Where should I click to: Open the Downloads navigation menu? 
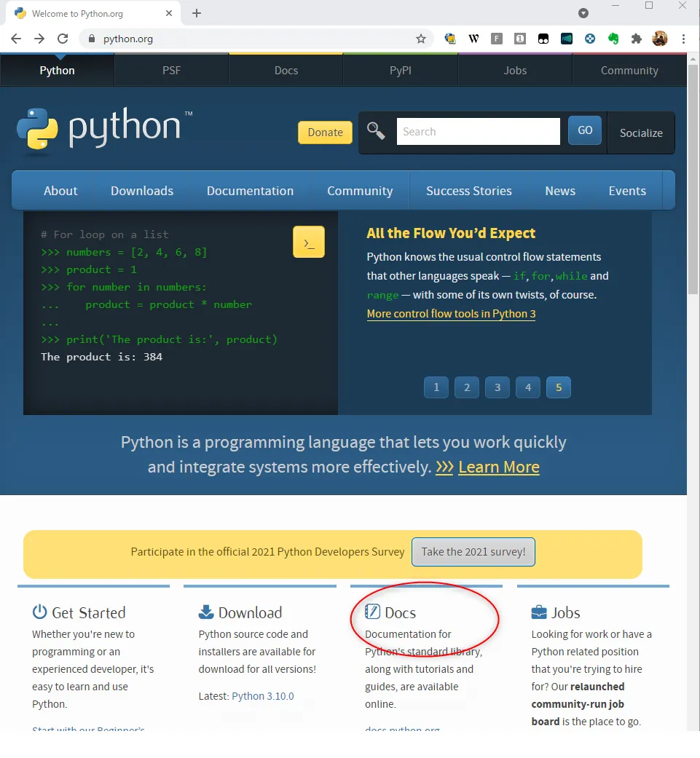point(142,191)
